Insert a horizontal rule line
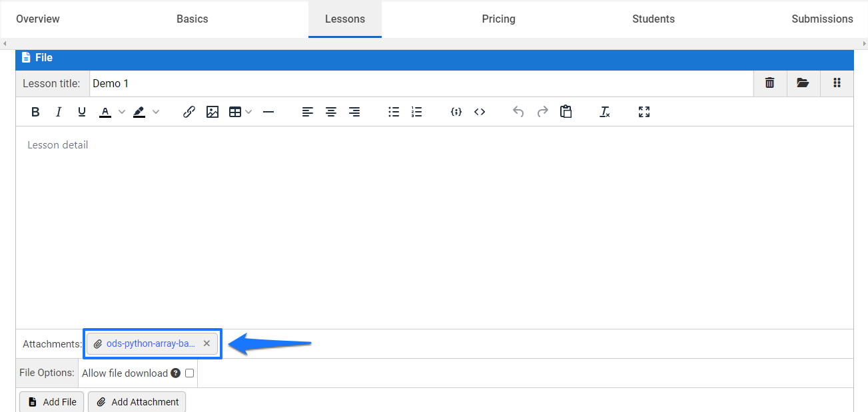The image size is (868, 412). (268, 112)
